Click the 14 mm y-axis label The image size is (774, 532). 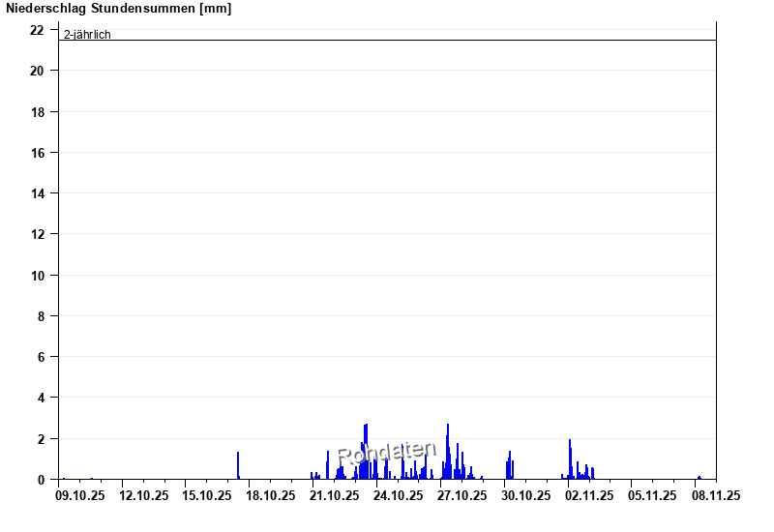[38, 193]
